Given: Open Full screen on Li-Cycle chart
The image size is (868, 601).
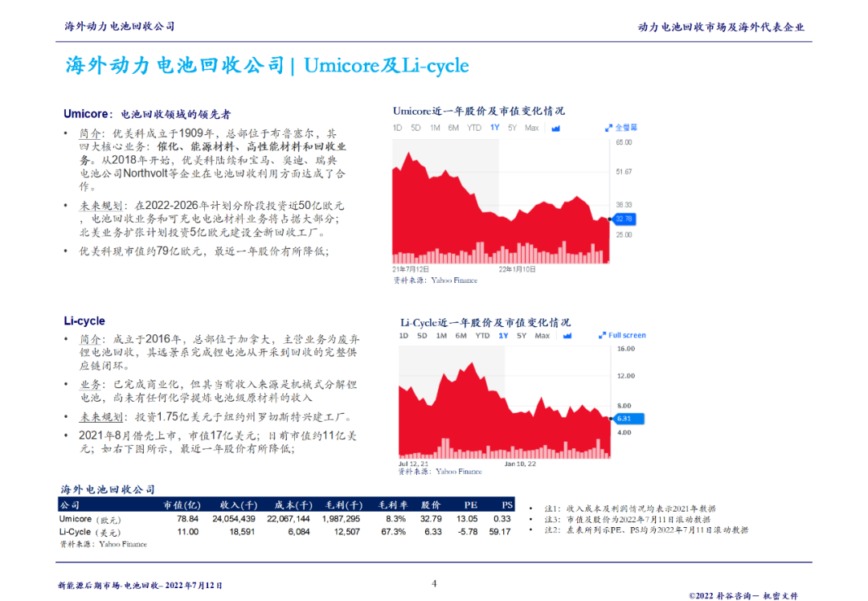Looking at the screenshot, I should point(622,335).
